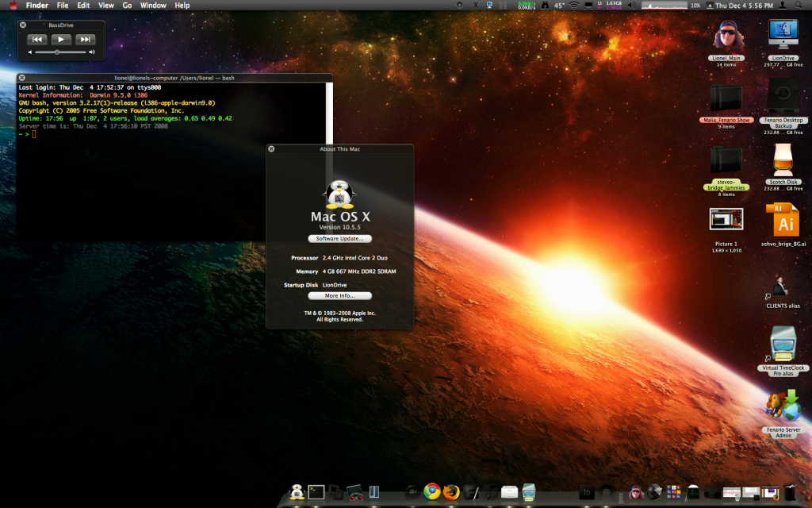
Task: Open the Finder menu
Action: click(x=36, y=6)
